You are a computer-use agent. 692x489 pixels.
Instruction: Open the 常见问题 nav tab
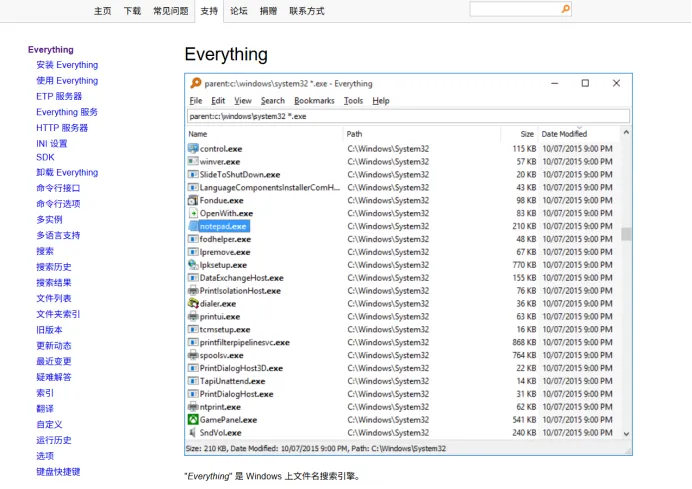click(x=171, y=11)
